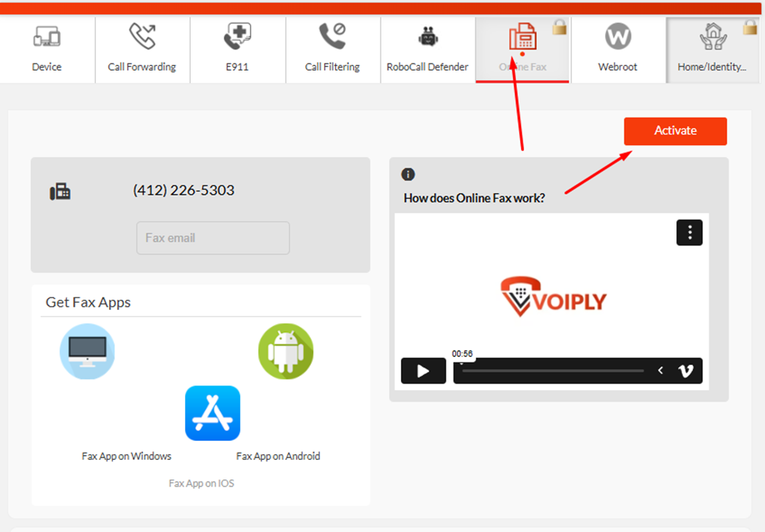Open the Vimeo logo link
This screenshot has width=765, height=532.
click(686, 371)
